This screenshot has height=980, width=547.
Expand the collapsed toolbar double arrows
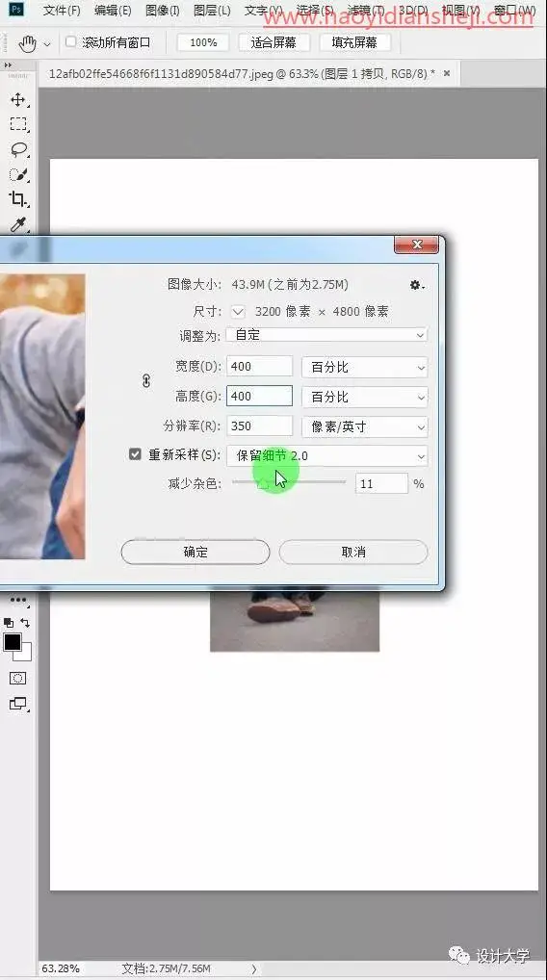click(8, 65)
